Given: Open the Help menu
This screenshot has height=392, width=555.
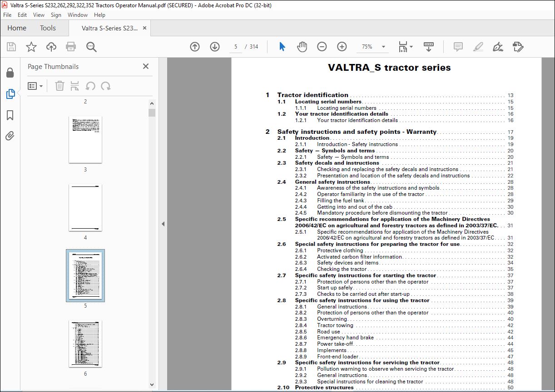Looking at the screenshot, I should tap(99, 15).
